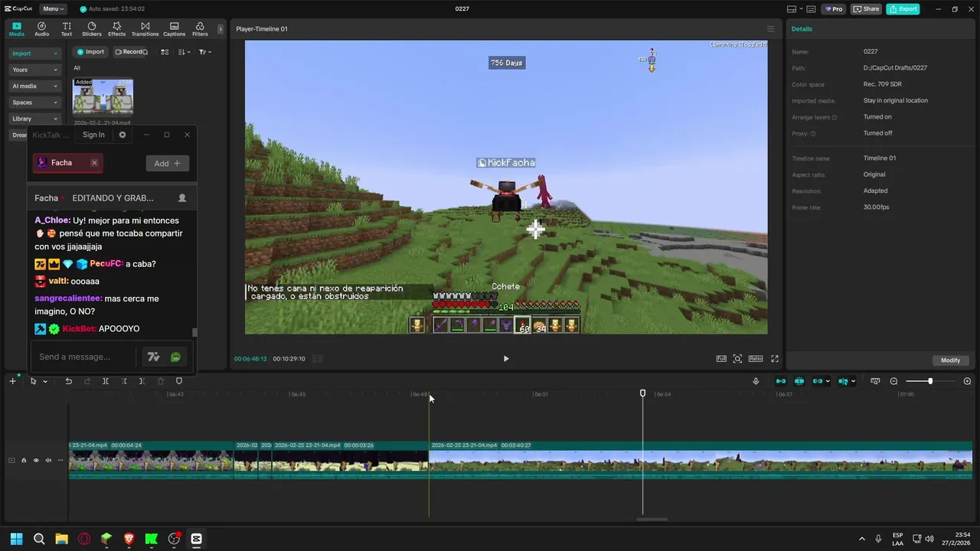
Task: Click the Modify button in Details
Action: 950,360
